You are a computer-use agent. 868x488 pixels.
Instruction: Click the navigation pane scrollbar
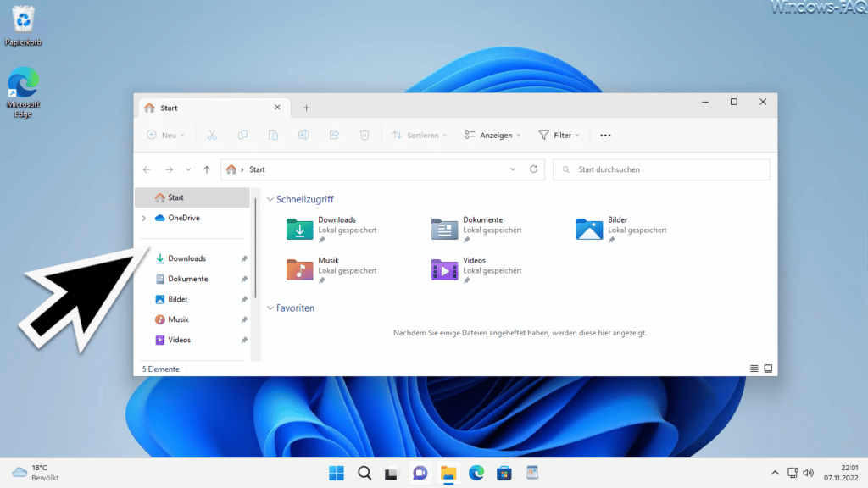[255, 248]
